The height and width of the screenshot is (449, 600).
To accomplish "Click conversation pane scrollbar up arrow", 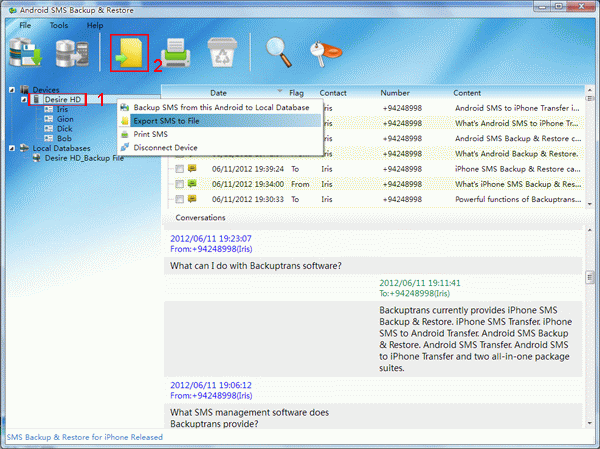I will (590, 230).
